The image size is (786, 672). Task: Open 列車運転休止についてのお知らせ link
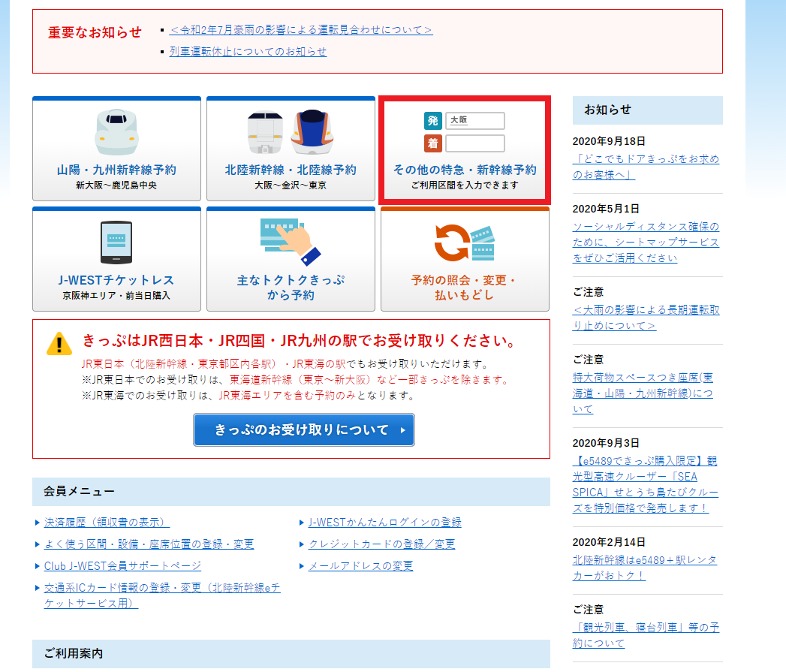248,52
